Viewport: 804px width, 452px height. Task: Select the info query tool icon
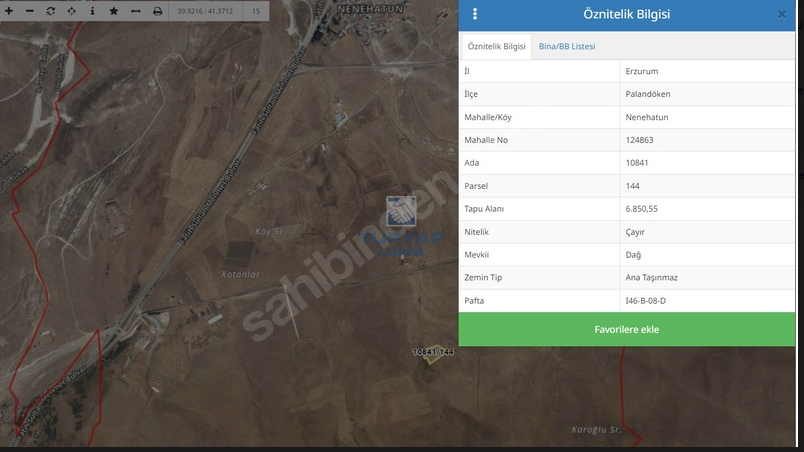(93, 11)
